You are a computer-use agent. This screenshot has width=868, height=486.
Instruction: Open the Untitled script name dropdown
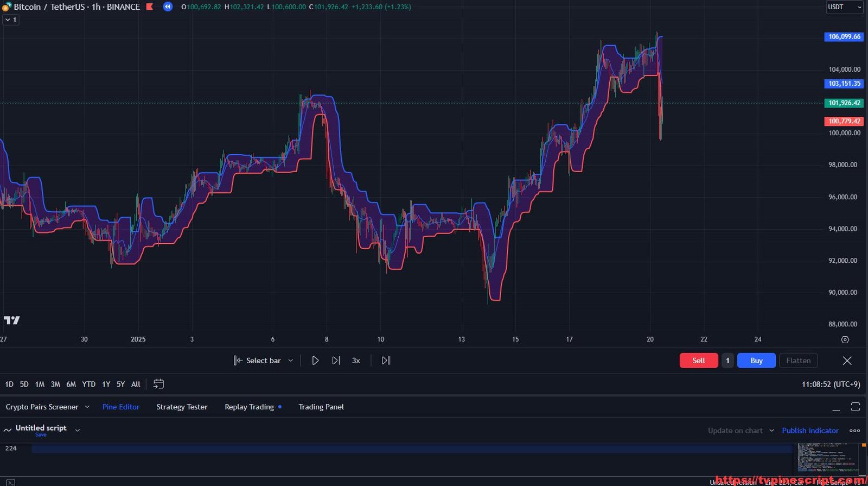[78, 430]
